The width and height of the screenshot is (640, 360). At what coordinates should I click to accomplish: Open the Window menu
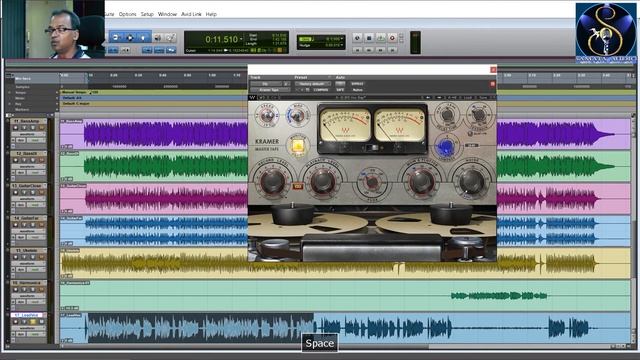[x=167, y=14]
